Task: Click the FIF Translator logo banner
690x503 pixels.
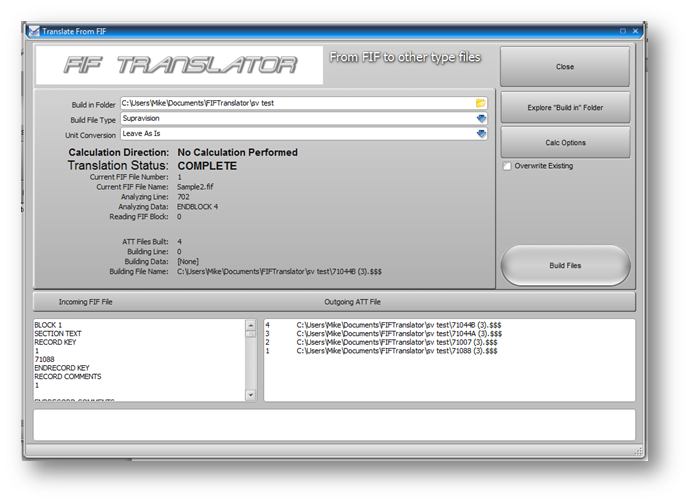Action: (181, 66)
